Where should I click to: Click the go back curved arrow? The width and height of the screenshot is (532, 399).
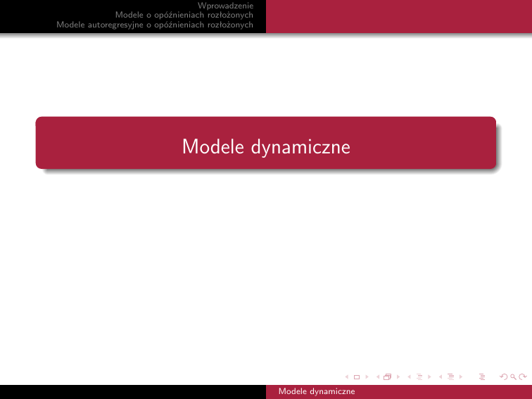tap(502, 378)
